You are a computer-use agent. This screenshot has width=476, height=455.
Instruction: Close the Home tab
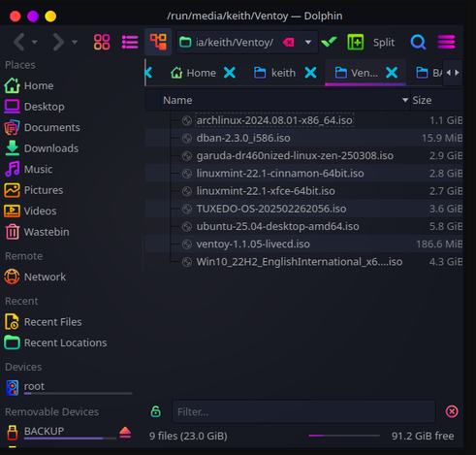point(230,73)
